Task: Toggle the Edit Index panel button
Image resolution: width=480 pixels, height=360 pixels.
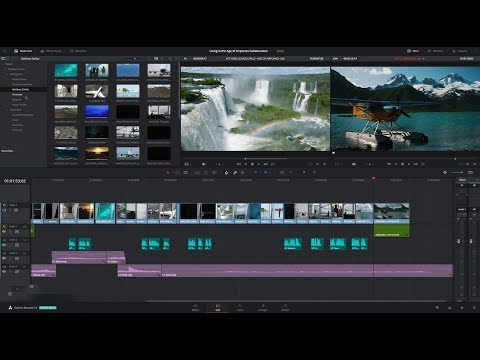Action: click(x=78, y=51)
